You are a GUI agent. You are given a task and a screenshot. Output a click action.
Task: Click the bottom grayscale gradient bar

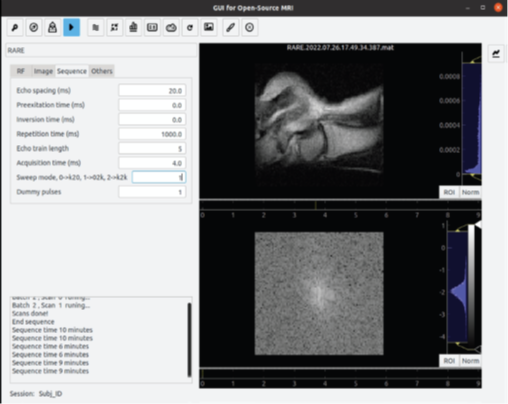pos(471,286)
